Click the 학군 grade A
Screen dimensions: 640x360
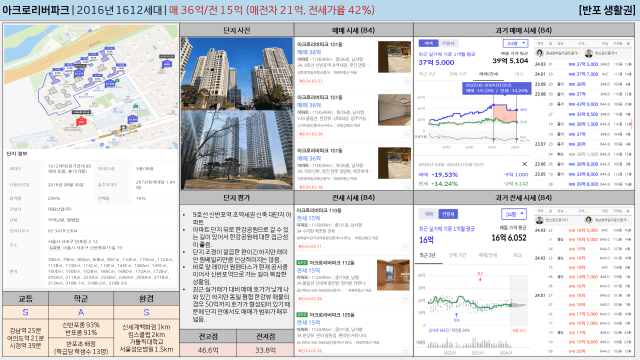point(81,312)
